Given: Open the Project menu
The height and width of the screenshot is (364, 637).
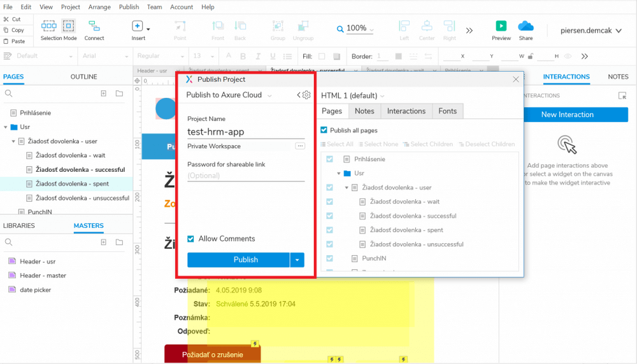Looking at the screenshot, I should click(70, 7).
